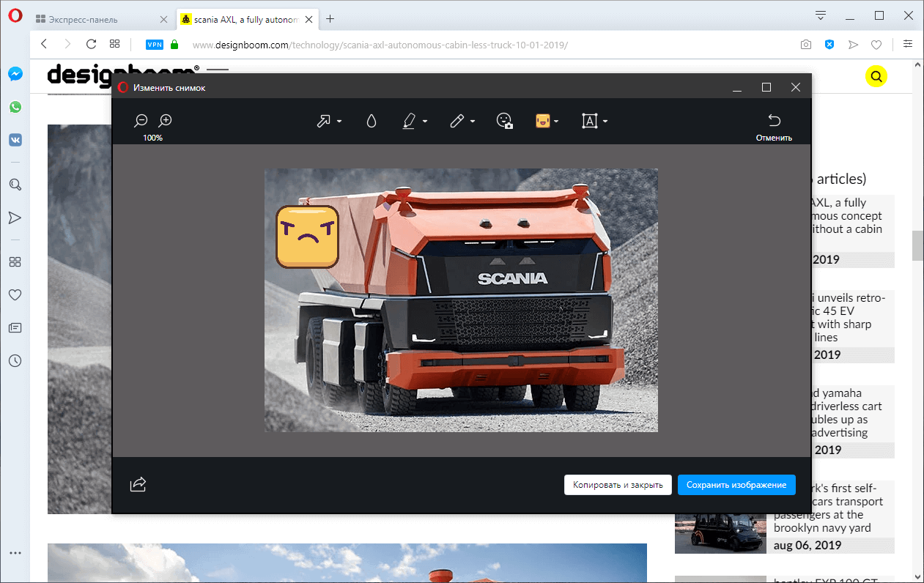Viewport: 924px width, 583px height.
Task: Open VK in sidebar
Action: pos(15,140)
